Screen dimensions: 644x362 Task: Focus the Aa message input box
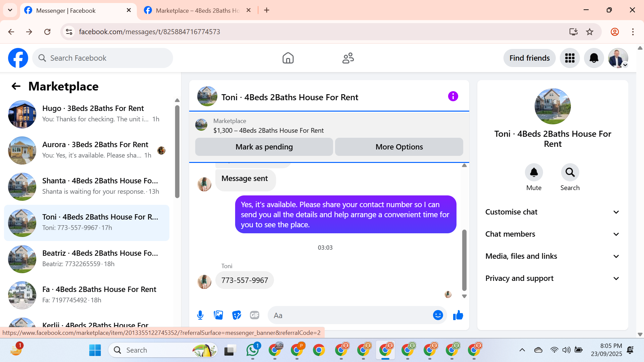[x=351, y=315]
